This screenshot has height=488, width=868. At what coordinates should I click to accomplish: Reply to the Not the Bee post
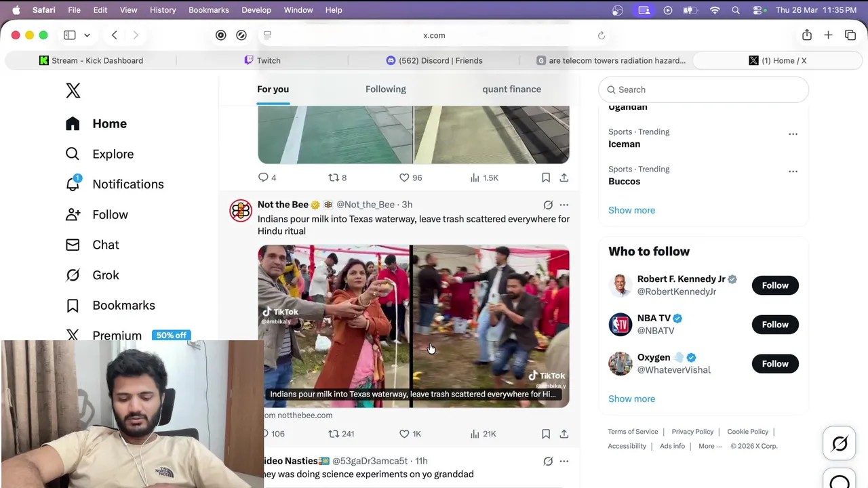click(273, 434)
